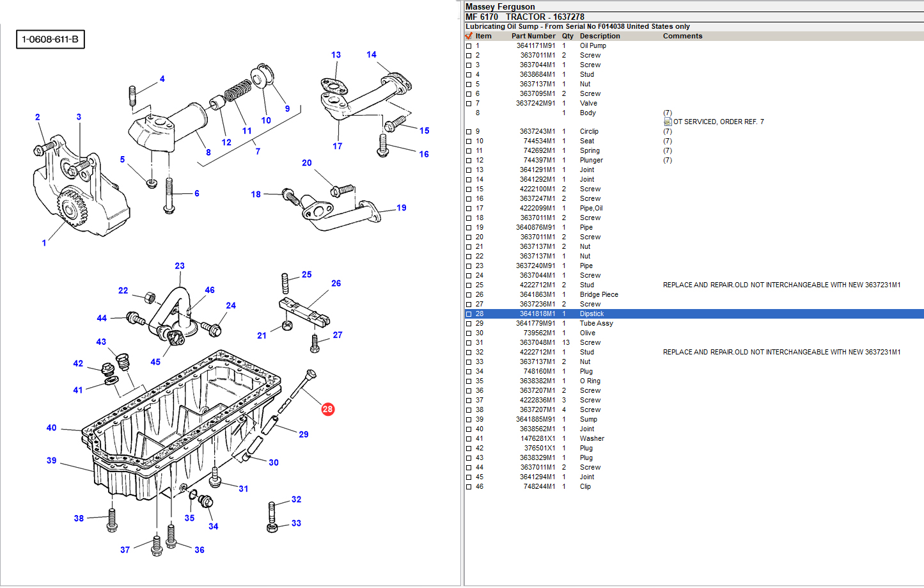Viewport: 924px width, 588px height.
Task: Sort by the Part Number column header
Action: [x=533, y=36]
